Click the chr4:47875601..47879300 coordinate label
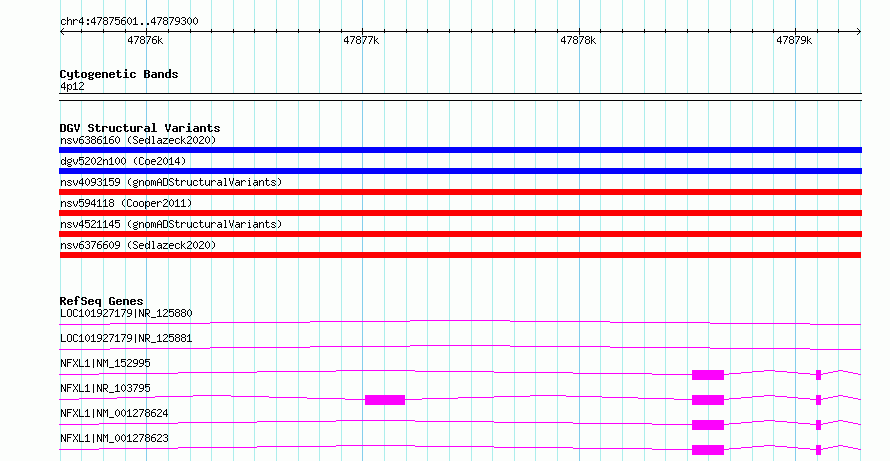 pos(129,22)
